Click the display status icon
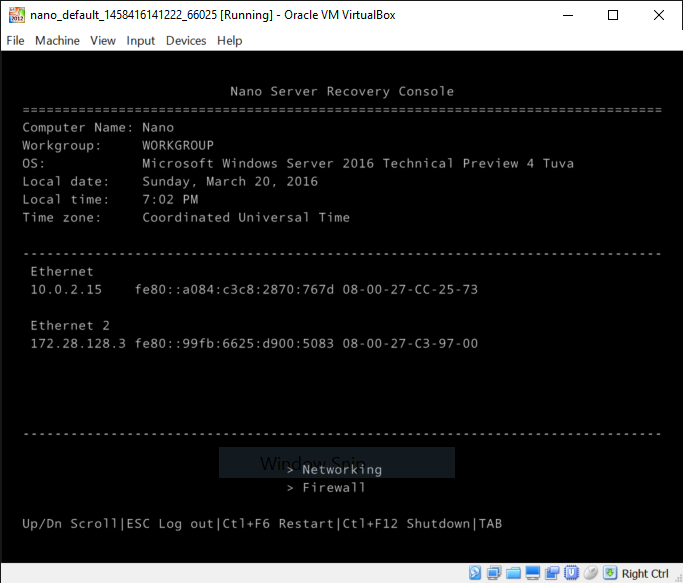This screenshot has height=583, width=683. coord(532,573)
